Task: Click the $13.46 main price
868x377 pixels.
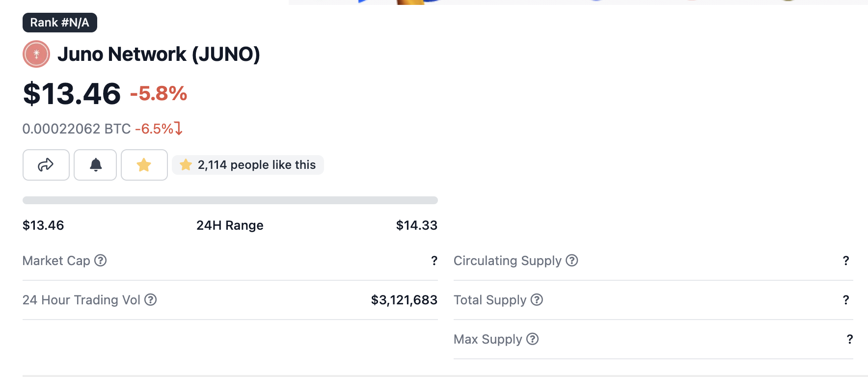Action: 72,94
